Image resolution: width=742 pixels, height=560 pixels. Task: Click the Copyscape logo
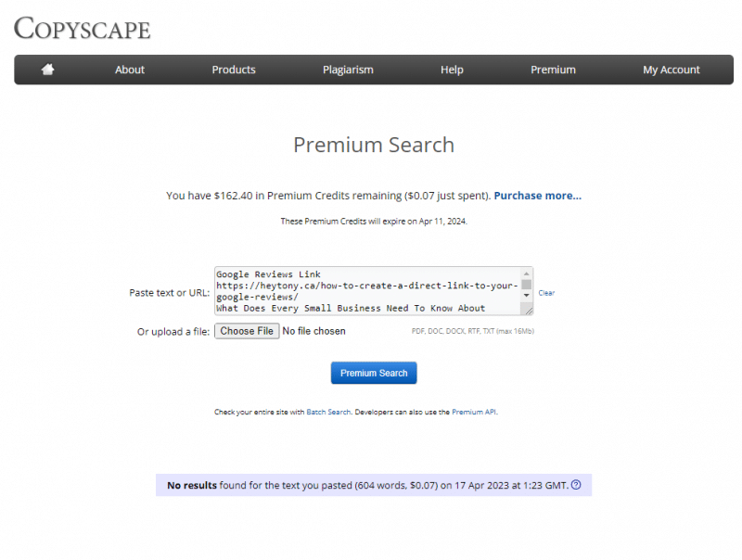[x=83, y=29]
